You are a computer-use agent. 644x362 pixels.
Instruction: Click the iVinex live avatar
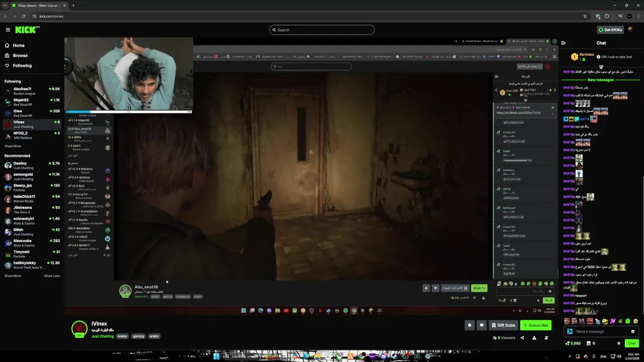79,328
